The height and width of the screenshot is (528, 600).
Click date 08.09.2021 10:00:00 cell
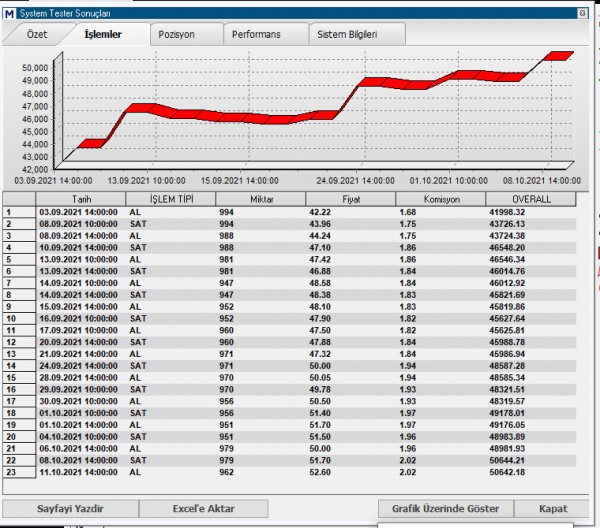coord(78,224)
